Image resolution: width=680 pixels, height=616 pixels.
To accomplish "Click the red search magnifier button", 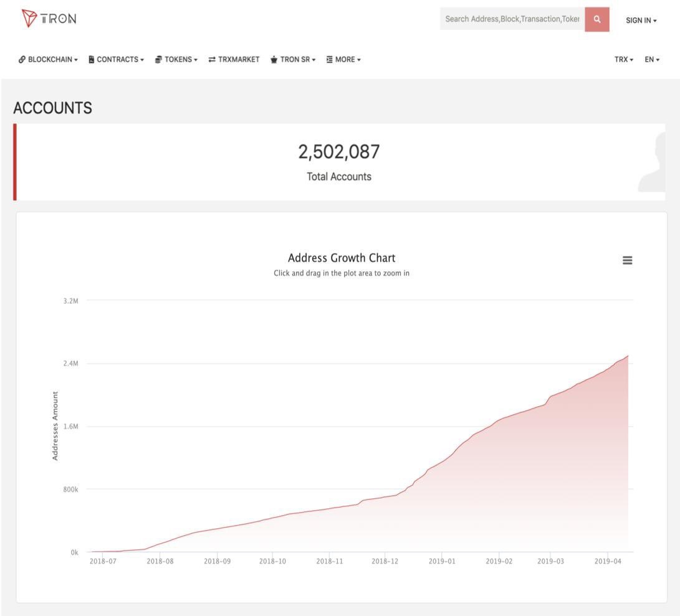I will click(596, 19).
